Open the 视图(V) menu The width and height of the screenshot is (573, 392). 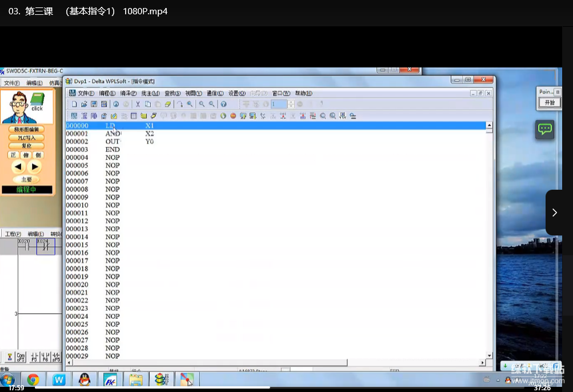[x=193, y=93]
